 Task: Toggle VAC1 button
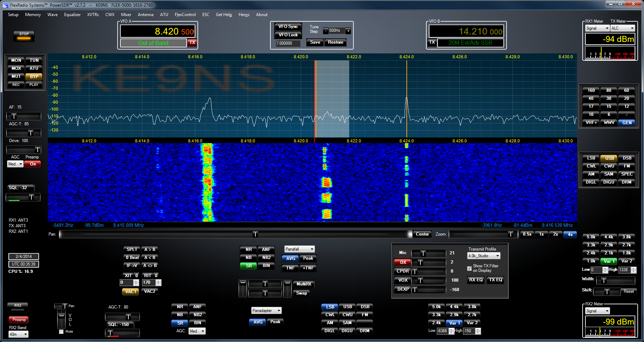130,292
